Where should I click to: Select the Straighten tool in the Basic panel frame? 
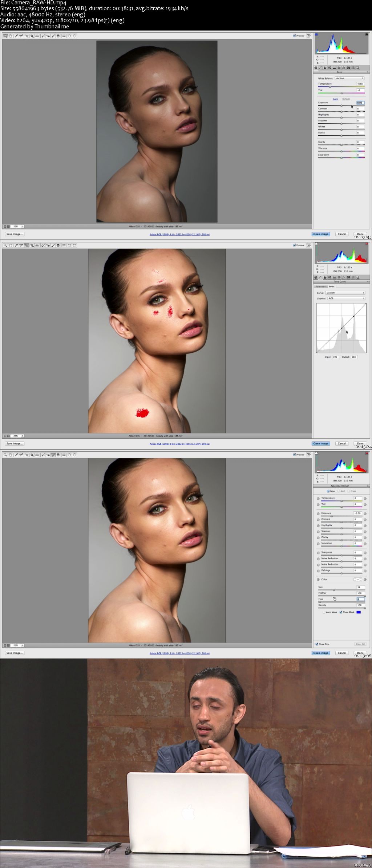point(37,36)
